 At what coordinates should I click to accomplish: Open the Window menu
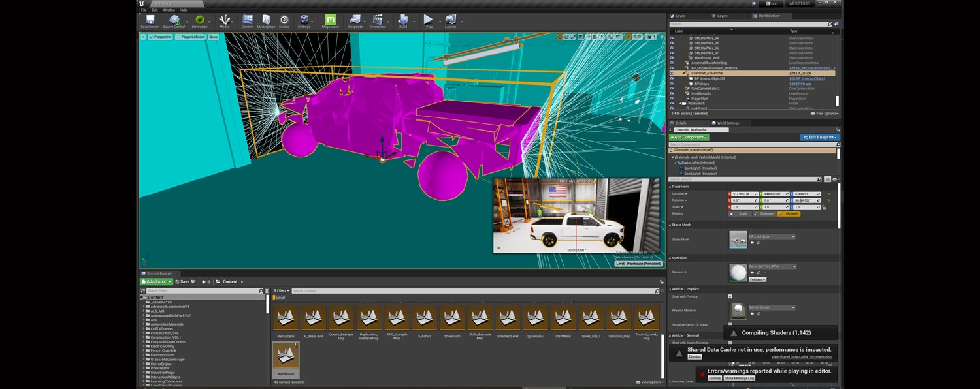[169, 10]
